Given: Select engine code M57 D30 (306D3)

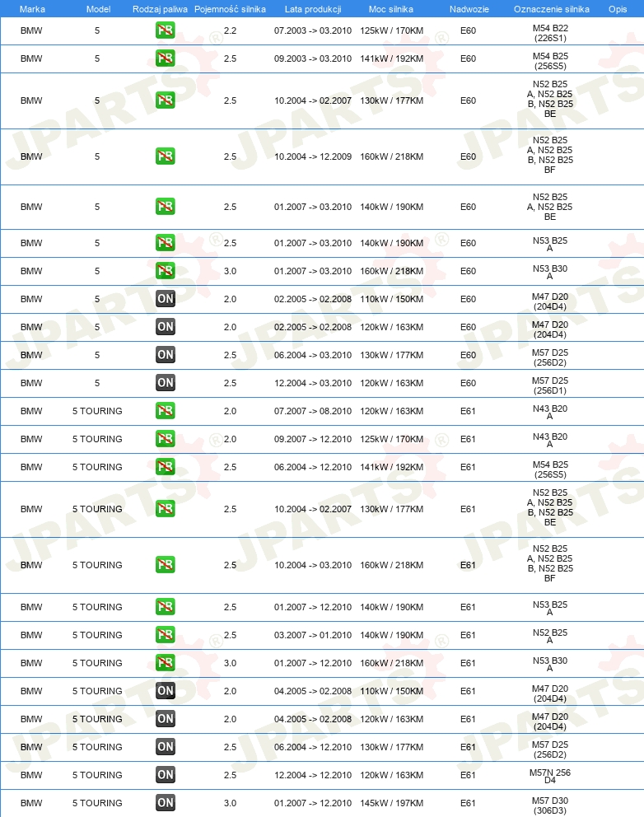Looking at the screenshot, I should coord(550,805).
